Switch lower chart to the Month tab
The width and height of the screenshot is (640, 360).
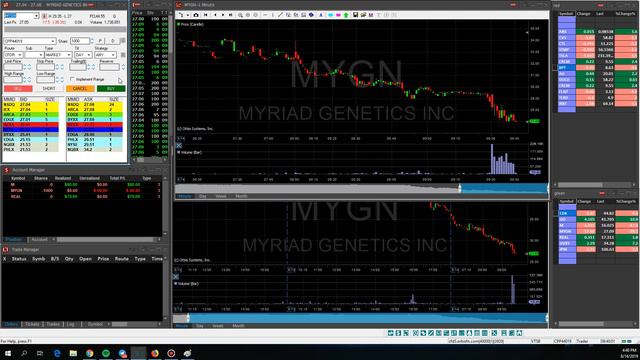click(x=238, y=326)
